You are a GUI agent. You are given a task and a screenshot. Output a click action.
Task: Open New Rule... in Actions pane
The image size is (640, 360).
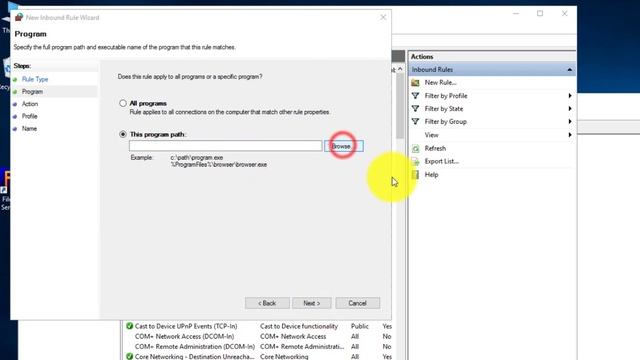click(440, 82)
